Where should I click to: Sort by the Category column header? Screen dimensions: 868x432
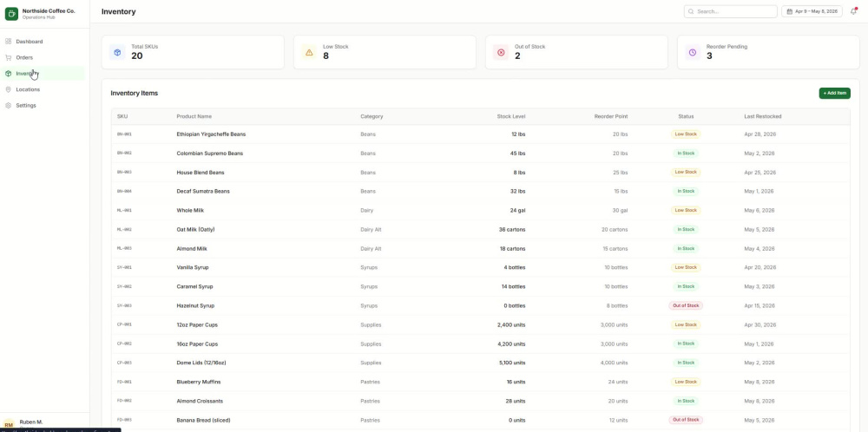click(372, 117)
